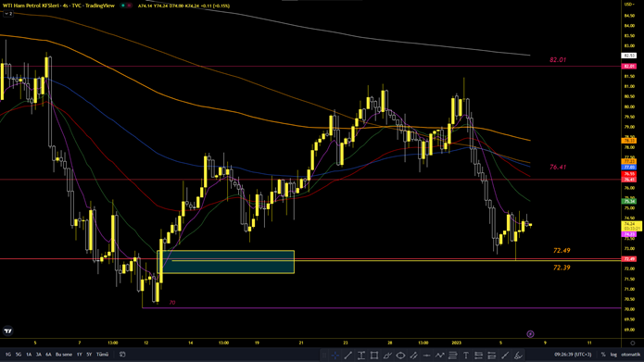Pick the ellipse drawing tool
Image resolution: width=644 pixels, height=362 pixels.
click(400, 355)
